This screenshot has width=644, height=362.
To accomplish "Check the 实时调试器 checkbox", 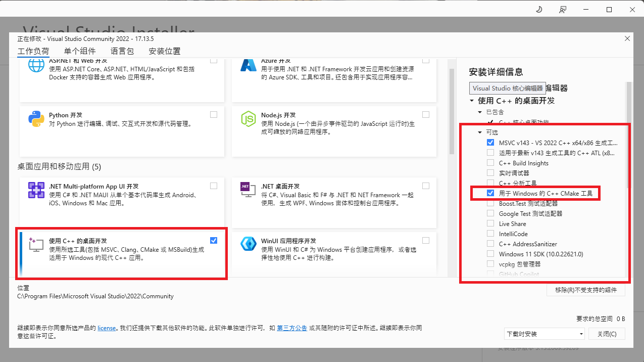I will pos(490,173).
